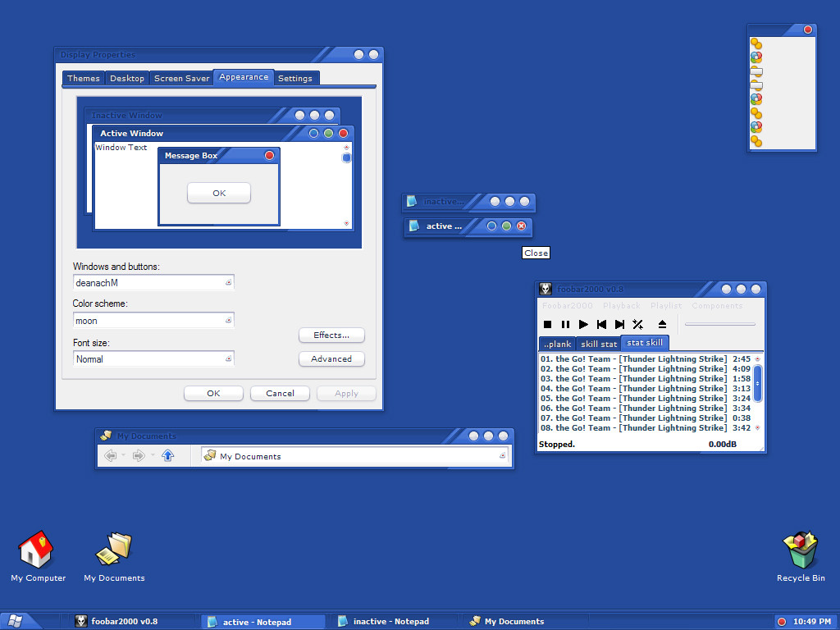840x630 pixels.
Task: Click the playlist scrollbar thumb in foobar2000
Action: click(757, 383)
